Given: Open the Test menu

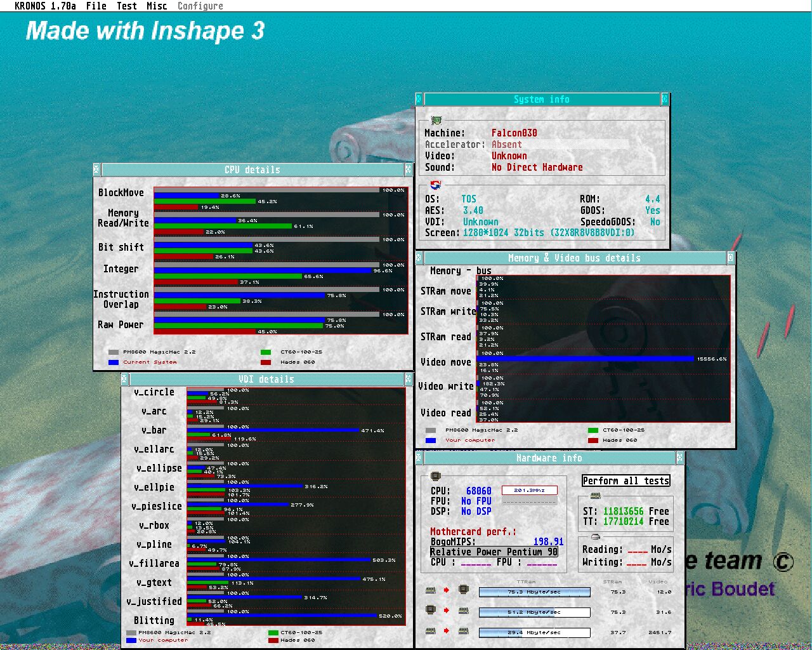Looking at the screenshot, I should (x=126, y=6).
